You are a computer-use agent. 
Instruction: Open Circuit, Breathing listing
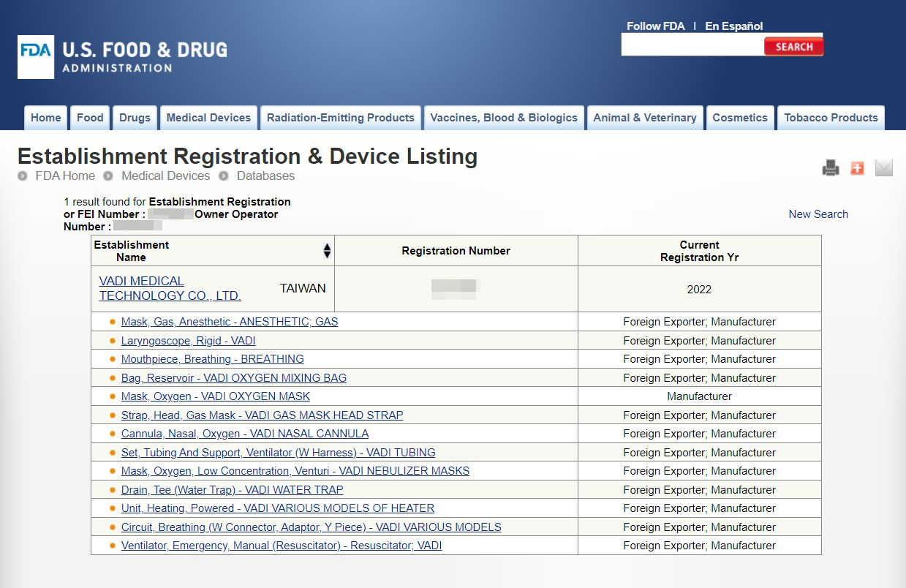pyautogui.click(x=312, y=527)
